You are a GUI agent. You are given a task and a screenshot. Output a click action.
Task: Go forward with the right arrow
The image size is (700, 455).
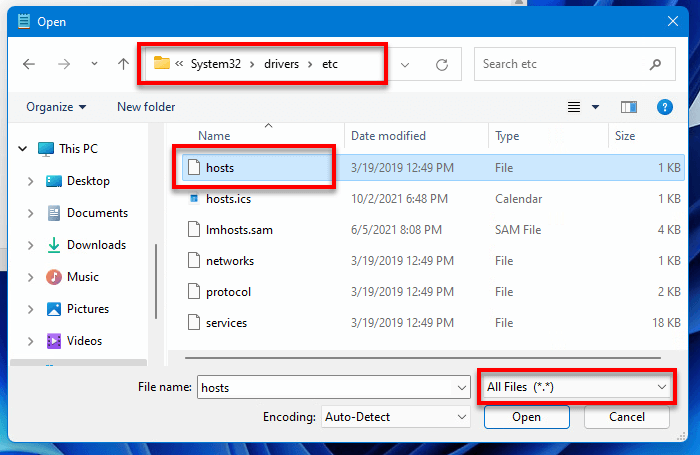pos(64,64)
